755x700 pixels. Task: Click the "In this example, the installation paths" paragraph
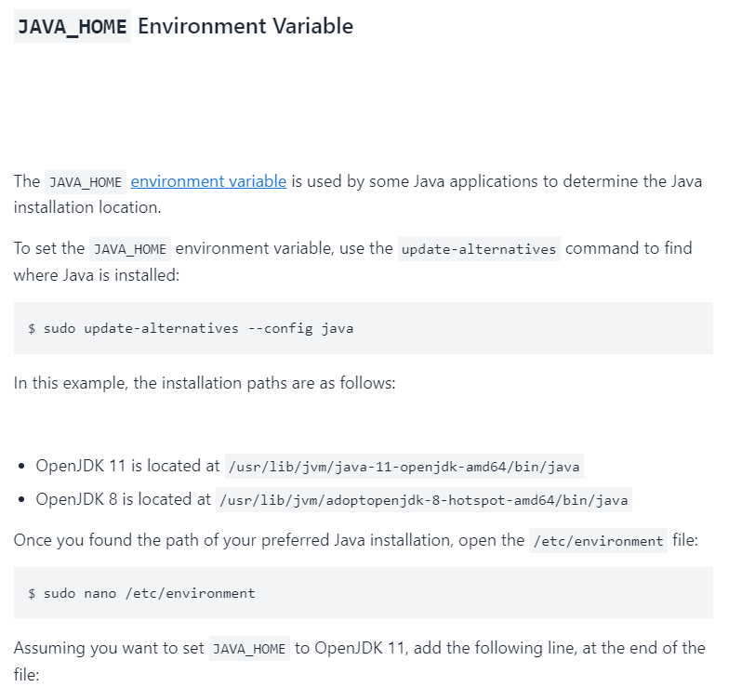coord(205,382)
